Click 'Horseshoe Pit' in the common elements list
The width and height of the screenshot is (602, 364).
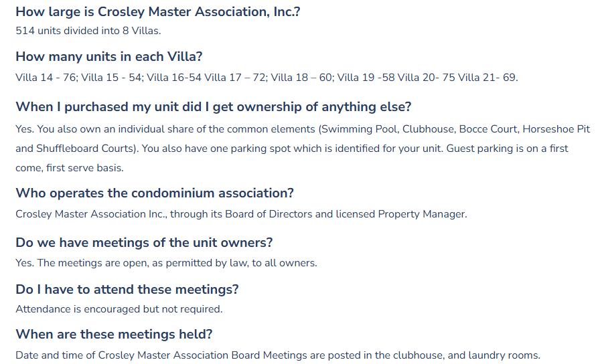coord(556,129)
